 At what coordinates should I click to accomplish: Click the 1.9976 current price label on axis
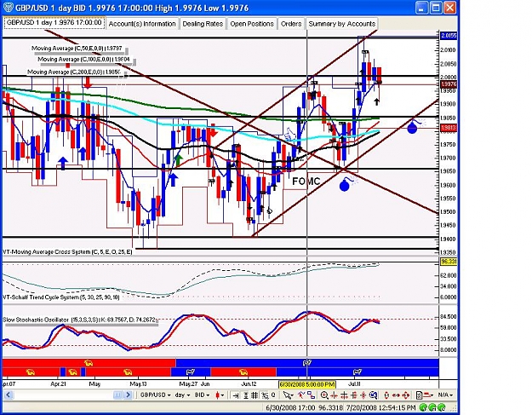449,84
